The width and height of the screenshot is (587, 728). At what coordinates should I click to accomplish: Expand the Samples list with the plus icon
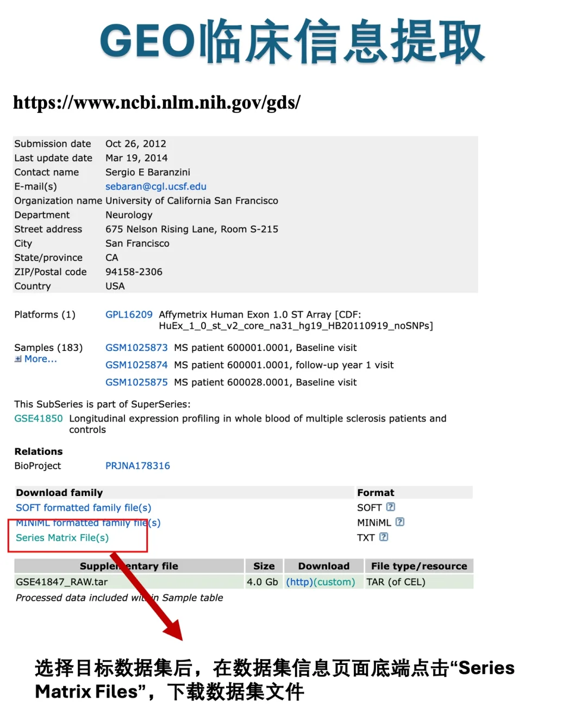point(18,359)
